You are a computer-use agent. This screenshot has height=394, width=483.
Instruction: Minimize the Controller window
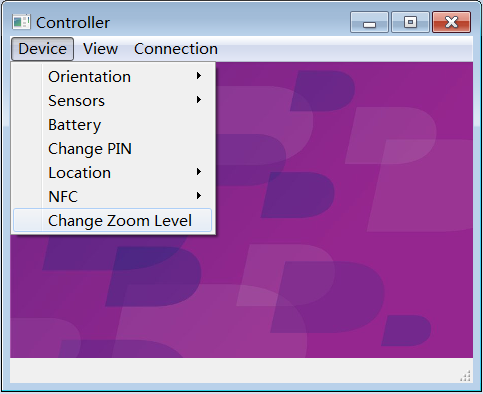(369, 22)
